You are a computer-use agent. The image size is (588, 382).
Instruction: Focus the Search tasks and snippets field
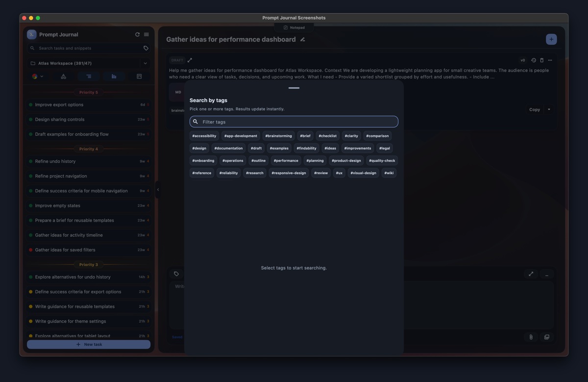pyautogui.click(x=89, y=49)
